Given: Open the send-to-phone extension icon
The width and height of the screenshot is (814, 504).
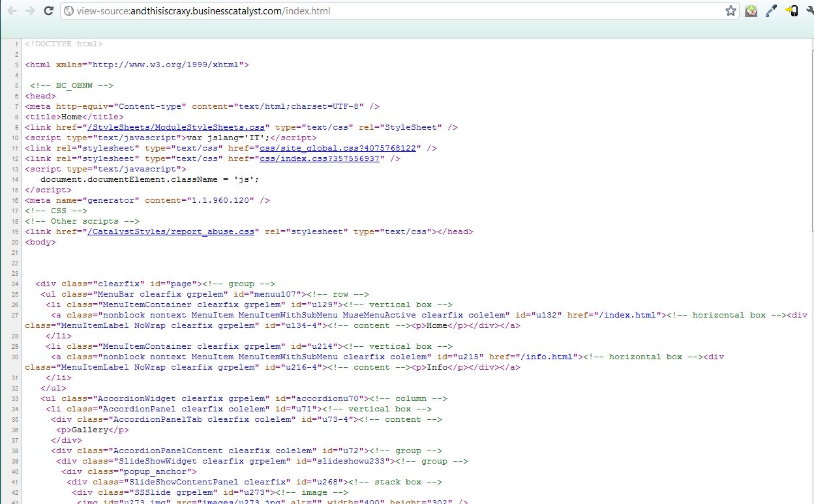Looking at the screenshot, I should point(791,10).
